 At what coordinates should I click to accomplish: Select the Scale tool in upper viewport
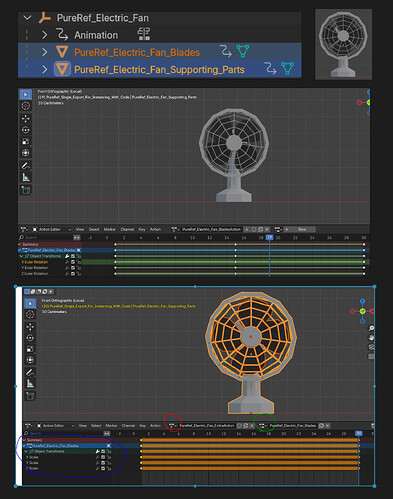pyautogui.click(x=25, y=141)
